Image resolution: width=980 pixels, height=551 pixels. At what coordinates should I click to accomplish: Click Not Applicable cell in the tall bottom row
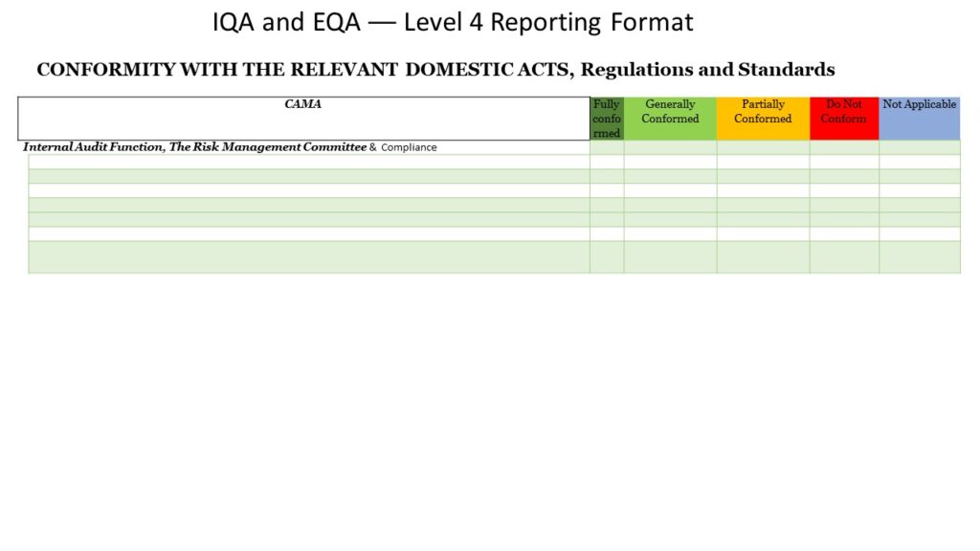click(x=919, y=256)
